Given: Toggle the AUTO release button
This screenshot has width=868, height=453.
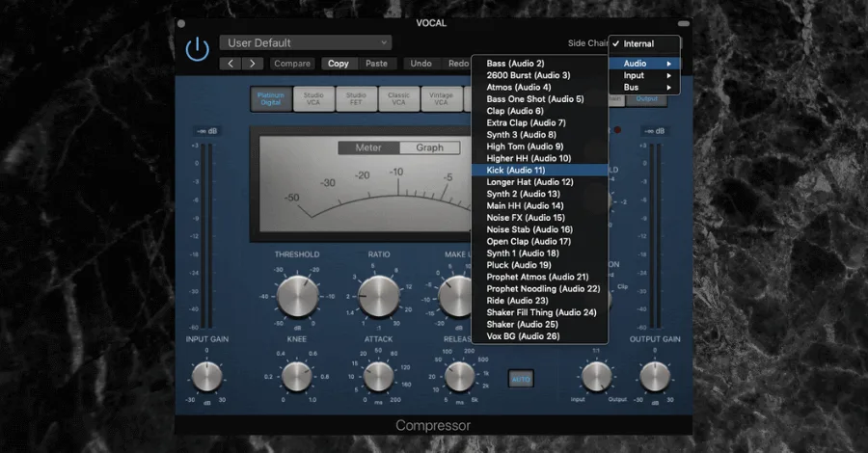Looking at the screenshot, I should click(521, 380).
